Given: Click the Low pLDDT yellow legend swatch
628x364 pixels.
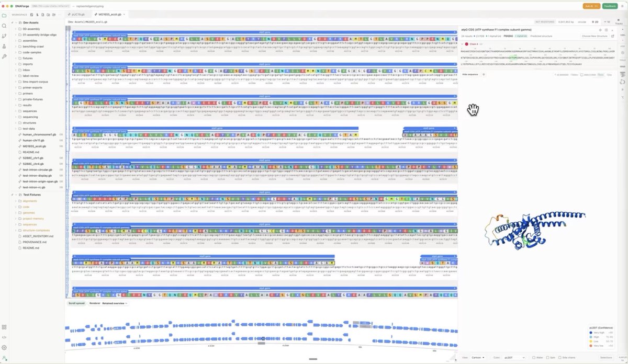Looking at the screenshot, I should pyautogui.click(x=591, y=342).
